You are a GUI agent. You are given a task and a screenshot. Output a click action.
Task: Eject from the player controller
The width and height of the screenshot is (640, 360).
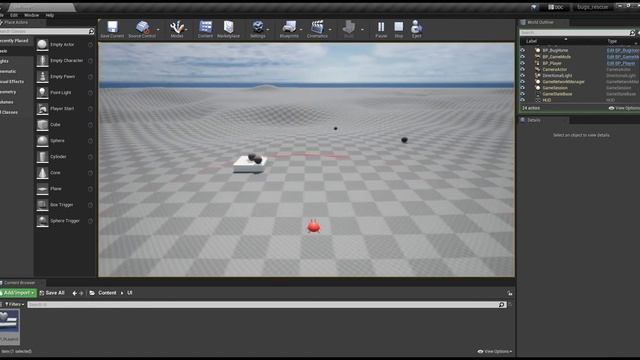point(416,27)
